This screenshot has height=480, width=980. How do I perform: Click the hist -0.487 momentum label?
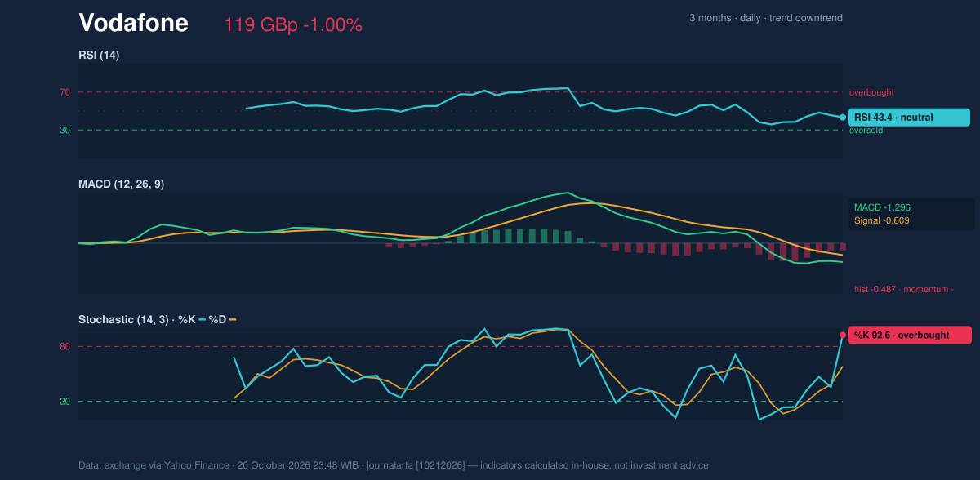pos(904,289)
